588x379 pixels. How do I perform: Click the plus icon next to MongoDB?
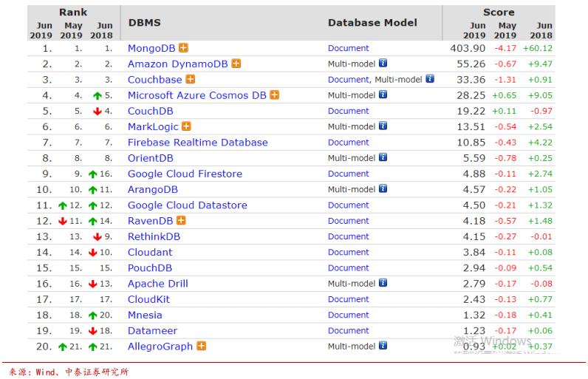point(183,48)
